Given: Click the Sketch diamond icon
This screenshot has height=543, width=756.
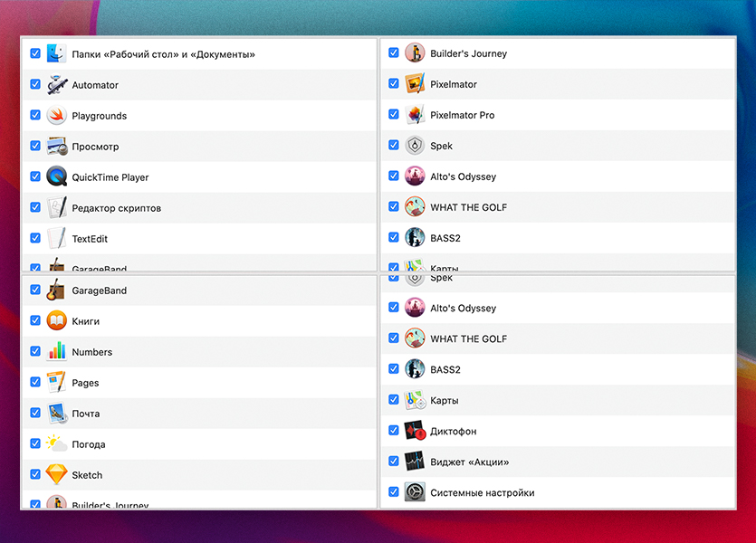Looking at the screenshot, I should click(57, 475).
